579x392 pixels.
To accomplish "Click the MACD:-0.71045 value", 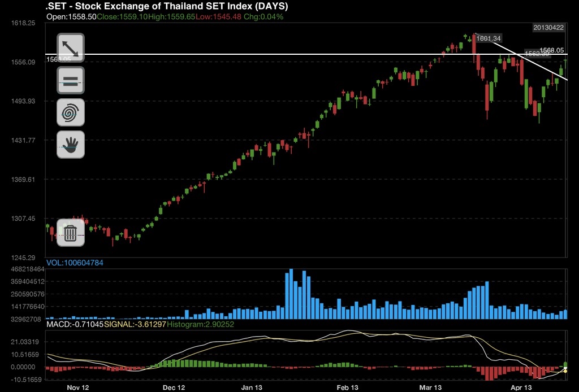I will [x=75, y=325].
